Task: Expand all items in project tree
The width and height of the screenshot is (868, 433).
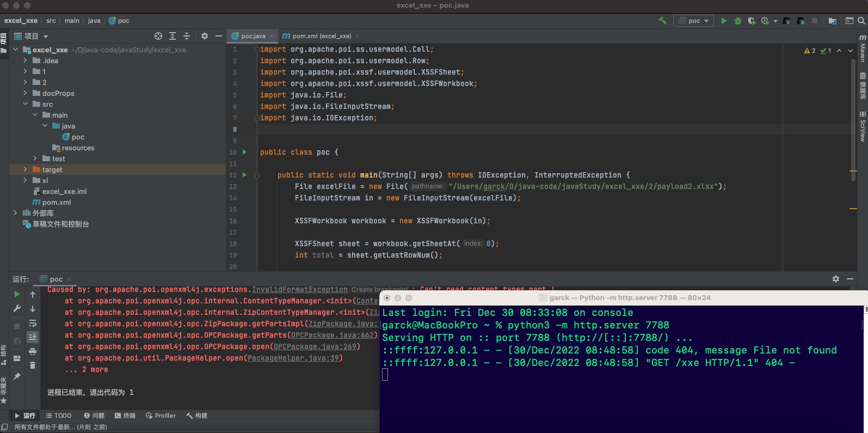Action: (x=173, y=36)
